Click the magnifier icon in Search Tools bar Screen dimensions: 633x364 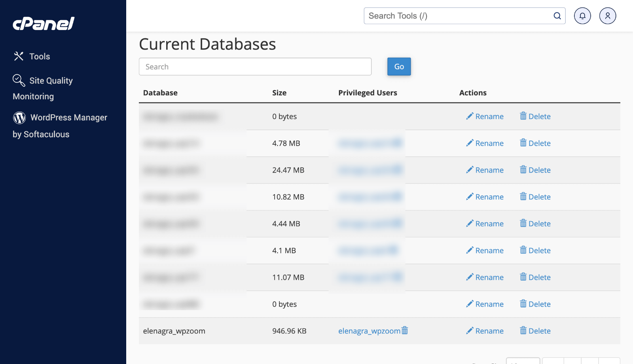coord(557,16)
